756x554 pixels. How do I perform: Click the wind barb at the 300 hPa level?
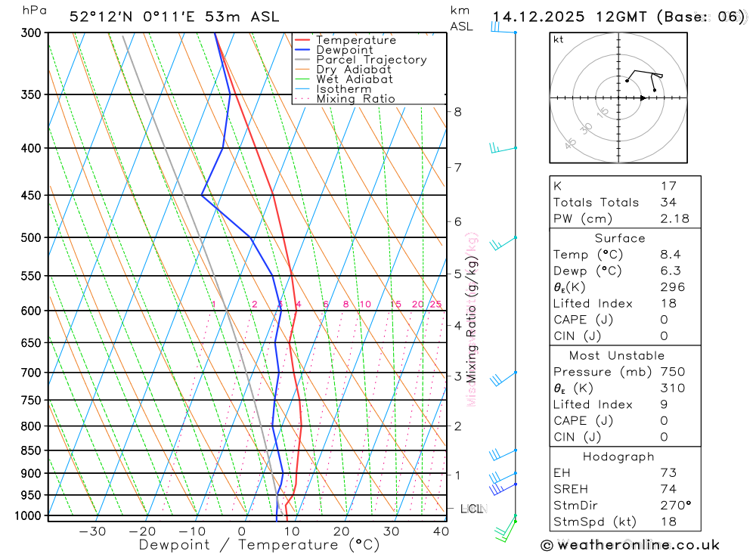tap(503, 27)
